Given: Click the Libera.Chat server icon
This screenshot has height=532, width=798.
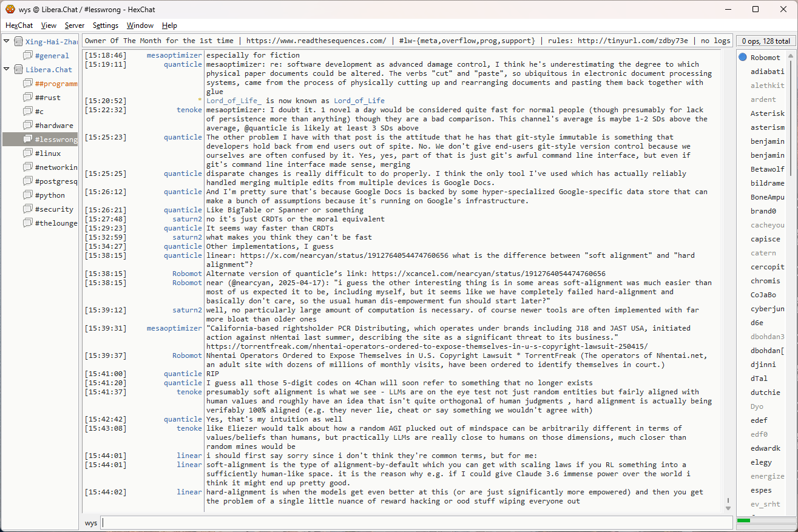Looking at the screenshot, I should point(18,70).
